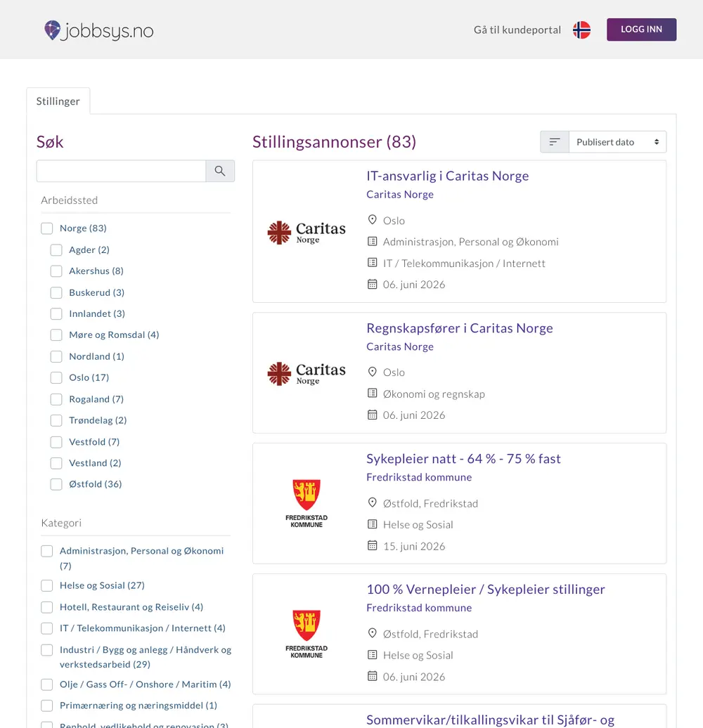Check the Agder (2) checkbox
703x728 pixels.
click(56, 249)
